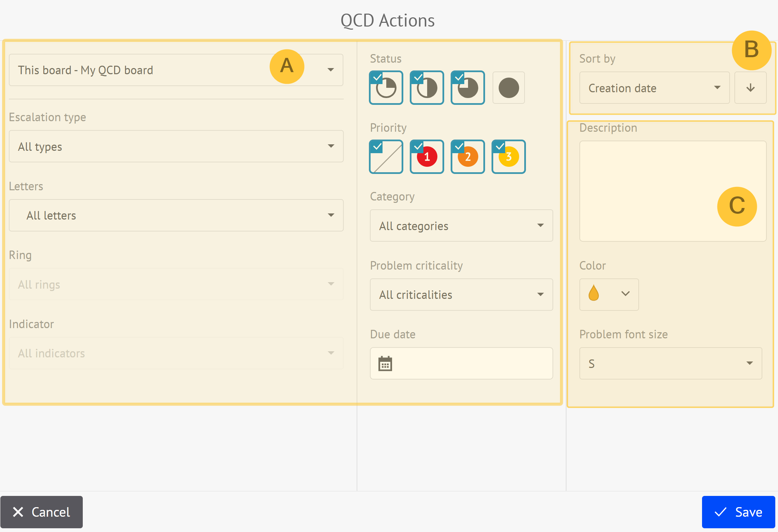The width and height of the screenshot is (778, 532).
Task: Toggle the half-done status filter
Action: coord(427,88)
